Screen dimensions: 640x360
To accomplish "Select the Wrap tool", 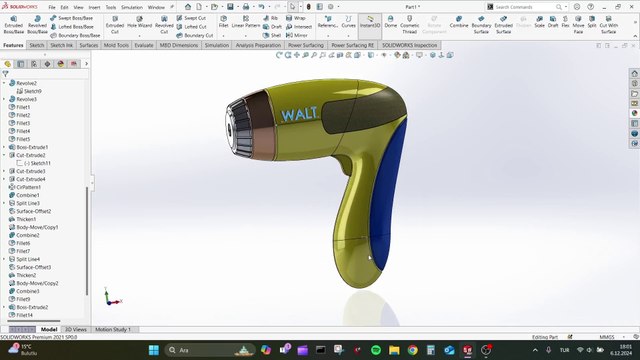I will [x=296, y=18].
